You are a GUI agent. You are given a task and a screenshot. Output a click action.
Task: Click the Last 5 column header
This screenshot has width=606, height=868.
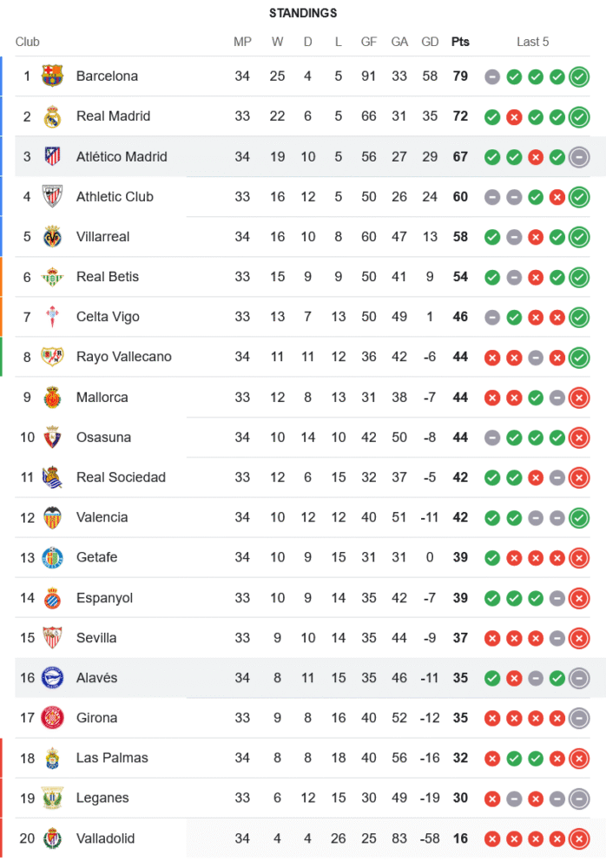pyautogui.click(x=532, y=42)
